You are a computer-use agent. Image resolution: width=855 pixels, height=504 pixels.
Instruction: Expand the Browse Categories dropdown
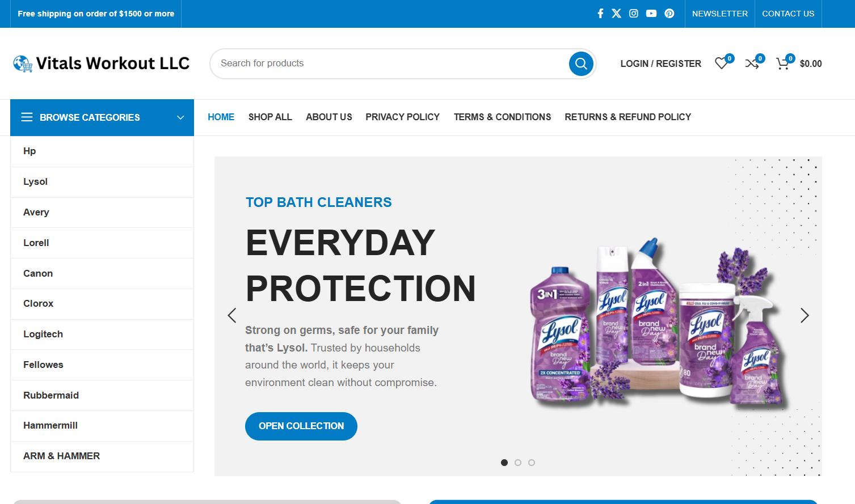[102, 117]
